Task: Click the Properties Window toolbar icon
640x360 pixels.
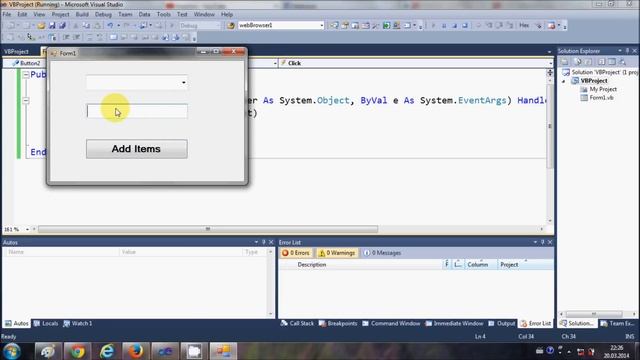Action: pos(345,26)
